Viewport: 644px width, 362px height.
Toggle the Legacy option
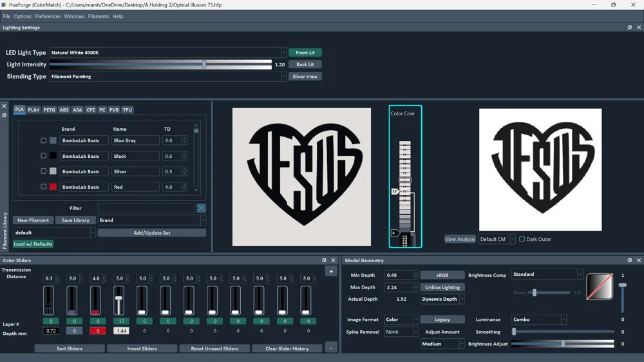pos(442,319)
